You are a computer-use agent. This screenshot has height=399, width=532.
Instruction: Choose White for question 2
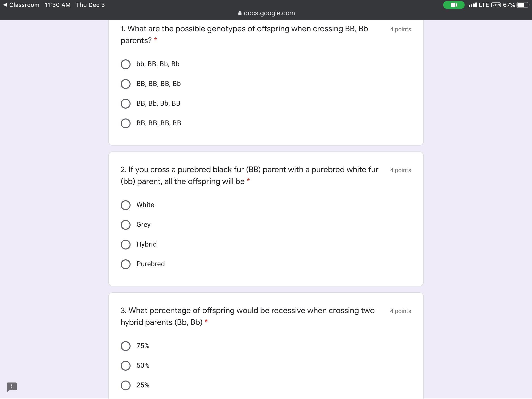[x=126, y=205]
